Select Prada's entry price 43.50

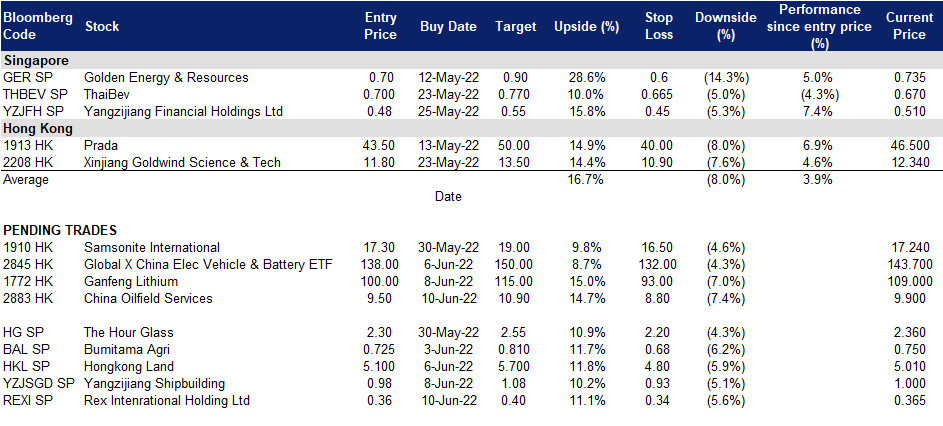(380, 146)
